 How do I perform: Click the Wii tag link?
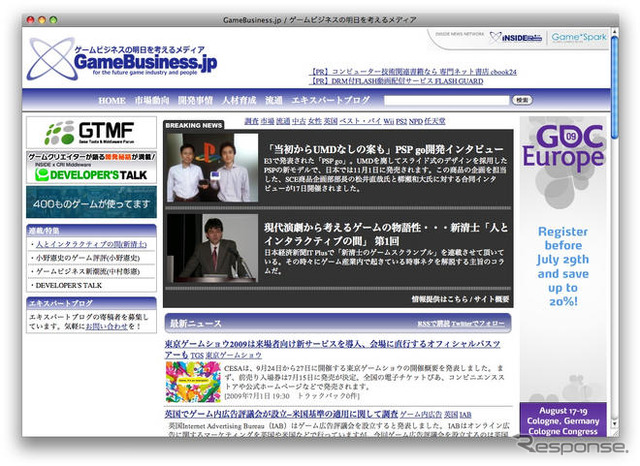(x=389, y=121)
